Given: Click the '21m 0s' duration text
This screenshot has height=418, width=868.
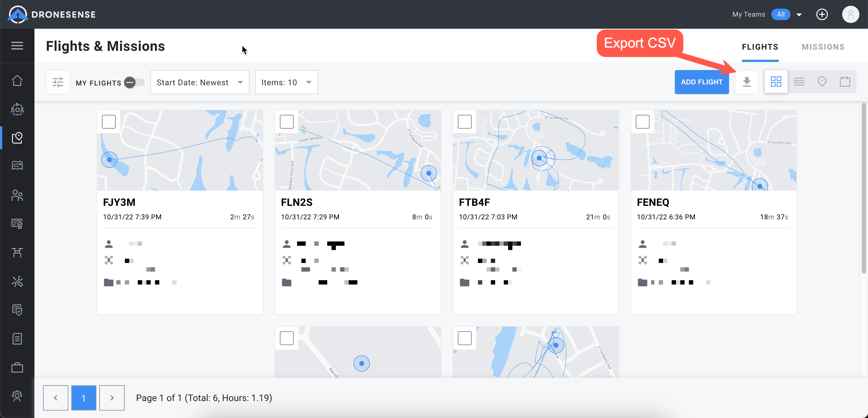Looking at the screenshot, I should (598, 217).
